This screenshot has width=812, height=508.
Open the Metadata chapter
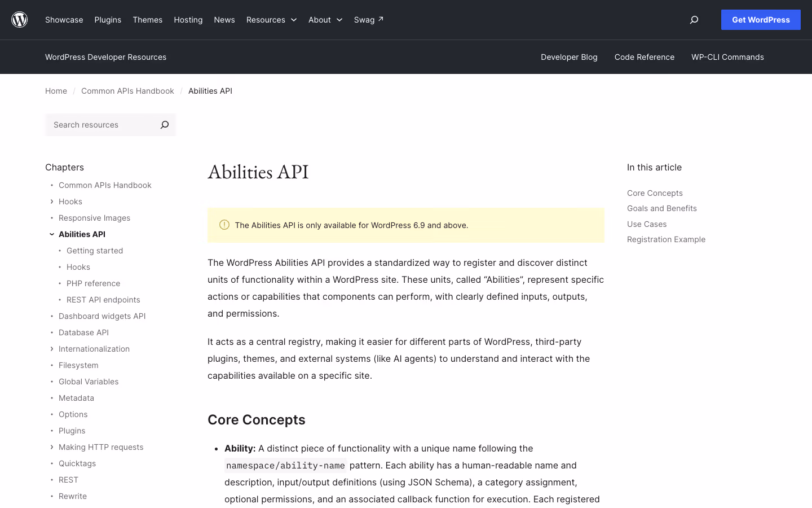[76, 398]
